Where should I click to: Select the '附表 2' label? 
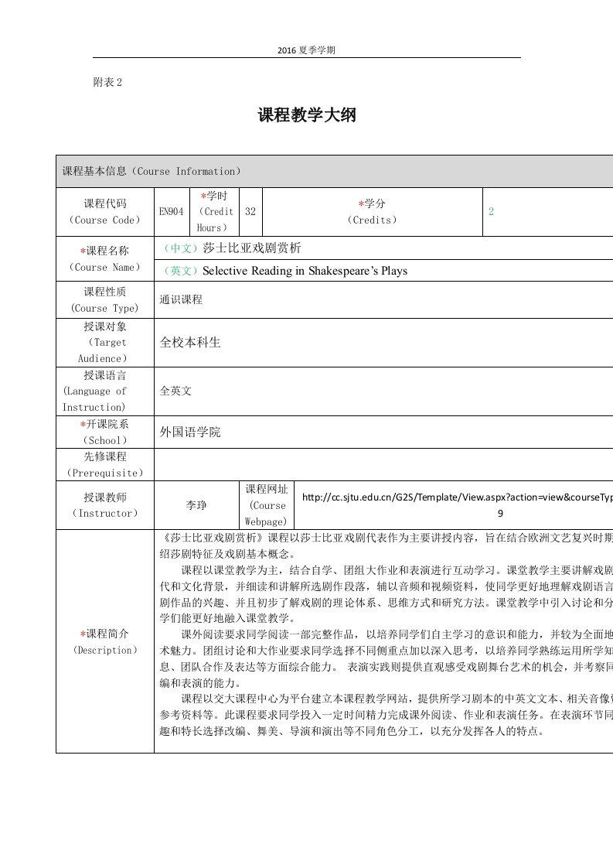[x=107, y=83]
